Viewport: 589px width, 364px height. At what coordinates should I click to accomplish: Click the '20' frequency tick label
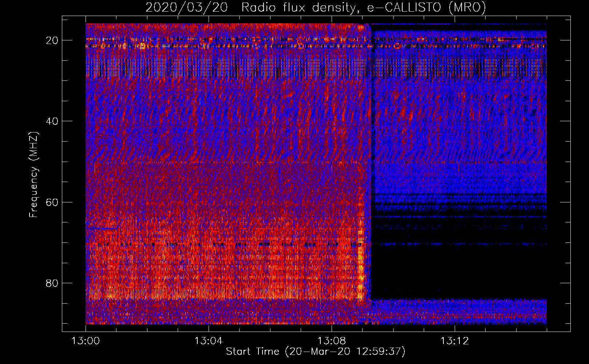[x=52, y=40]
